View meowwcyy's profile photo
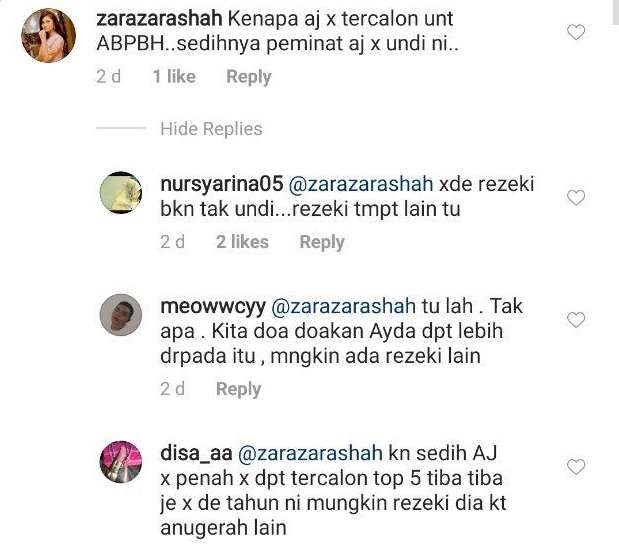The width and height of the screenshot is (619, 550). coord(121,315)
